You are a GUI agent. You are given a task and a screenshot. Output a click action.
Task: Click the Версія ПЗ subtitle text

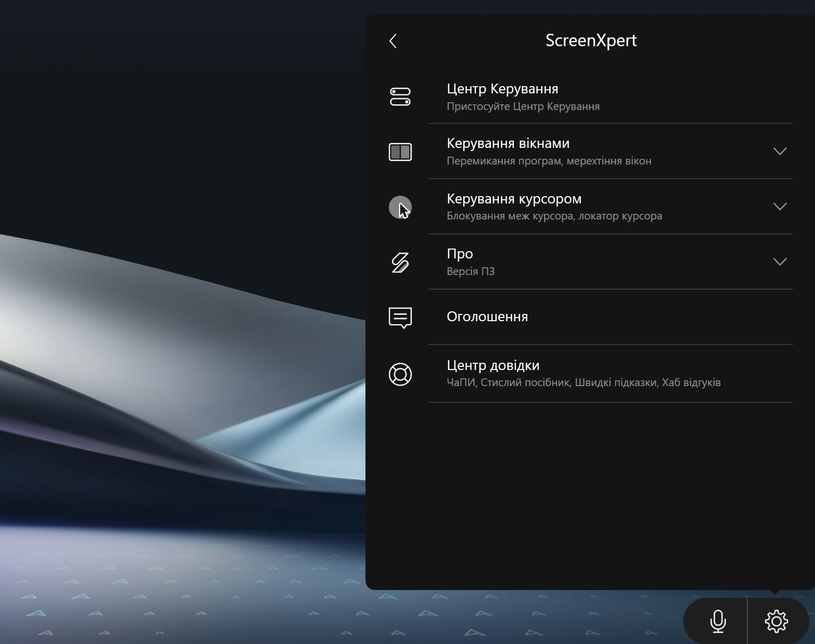pyautogui.click(x=470, y=271)
